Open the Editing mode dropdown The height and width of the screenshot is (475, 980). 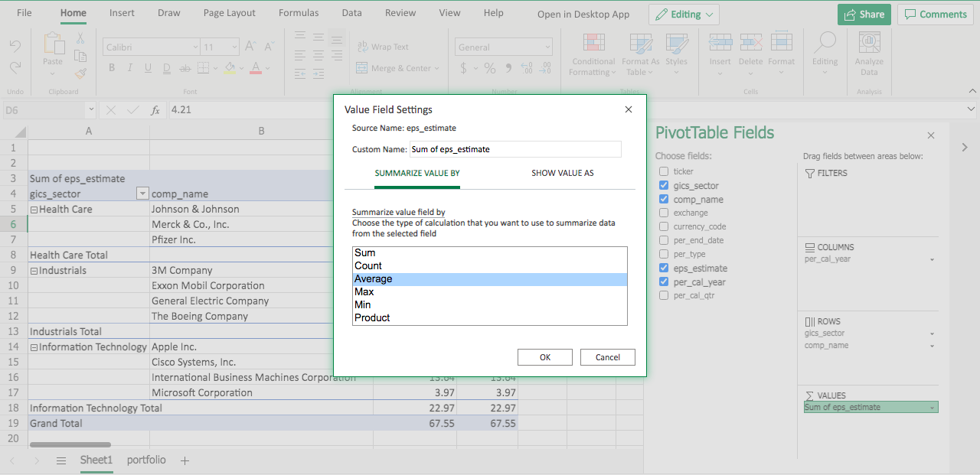coord(684,15)
